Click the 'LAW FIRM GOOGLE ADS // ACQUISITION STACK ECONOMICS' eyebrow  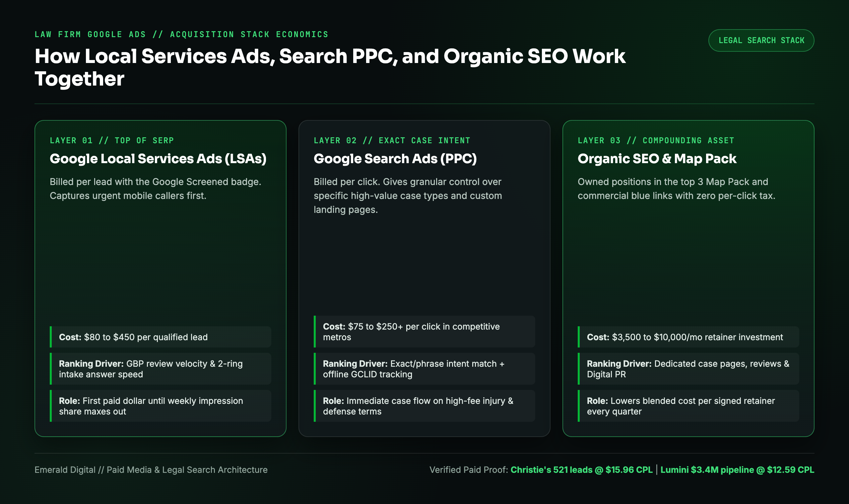click(x=181, y=34)
